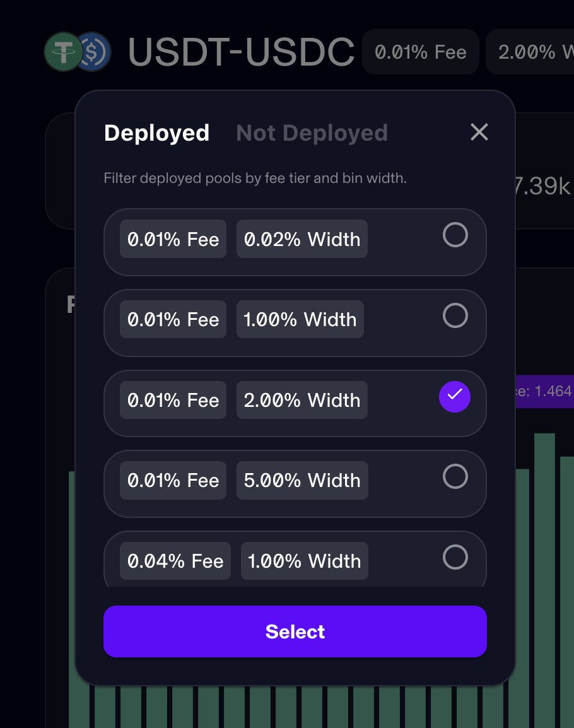Viewport: 574px width, 728px height.
Task: Click the 0.04% Fee chip
Action: [175, 561]
